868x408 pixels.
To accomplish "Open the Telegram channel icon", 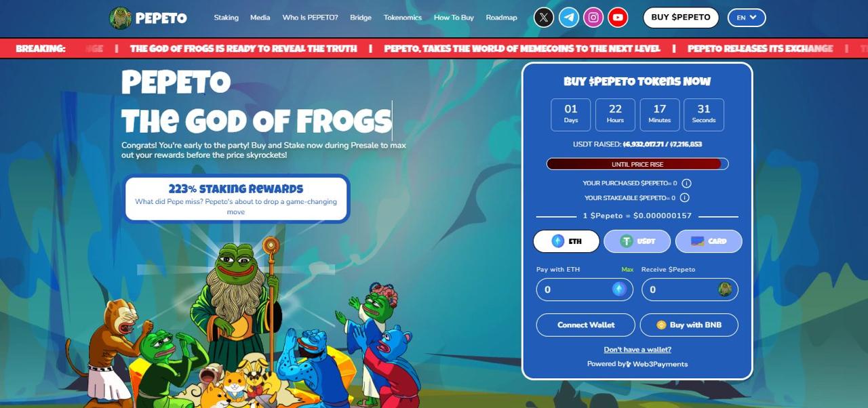I will point(569,18).
